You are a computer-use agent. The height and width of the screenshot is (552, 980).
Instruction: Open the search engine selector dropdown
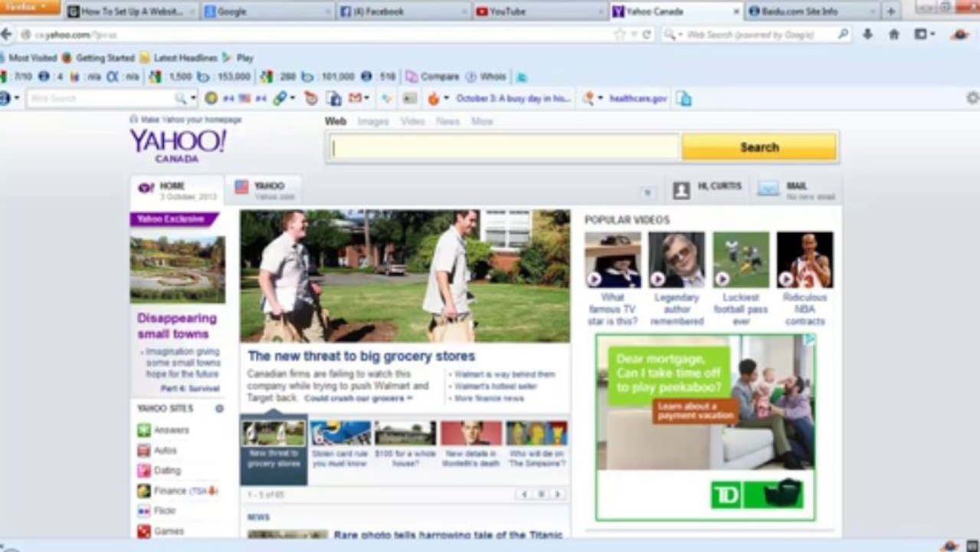(x=674, y=34)
